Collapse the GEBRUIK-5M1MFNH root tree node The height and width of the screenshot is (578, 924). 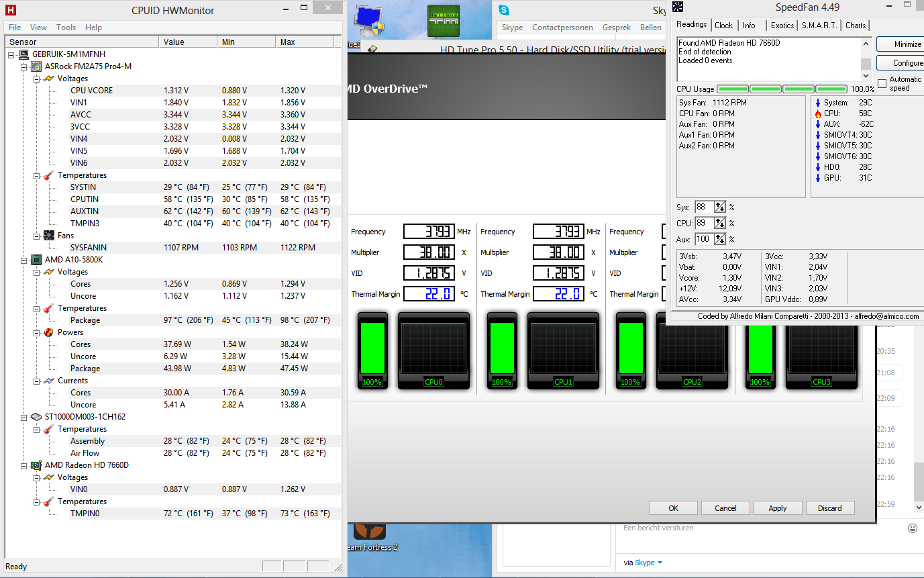[x=13, y=54]
